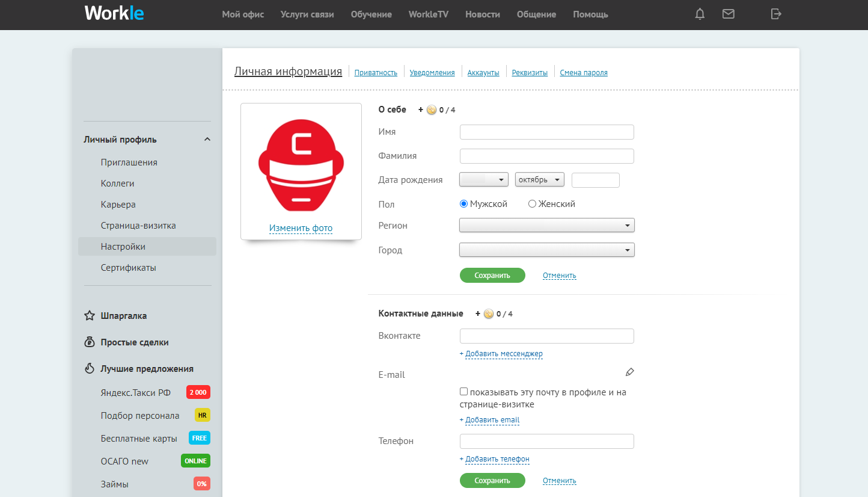Image resolution: width=868 pixels, height=497 pixels.
Task: Click the coin icon in Контактные данные header
Action: (x=488, y=313)
